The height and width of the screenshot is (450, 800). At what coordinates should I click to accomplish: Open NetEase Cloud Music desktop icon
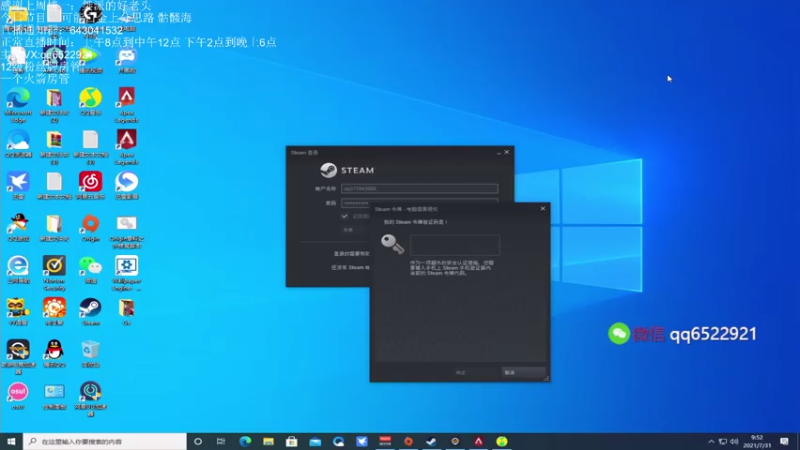pos(91,185)
